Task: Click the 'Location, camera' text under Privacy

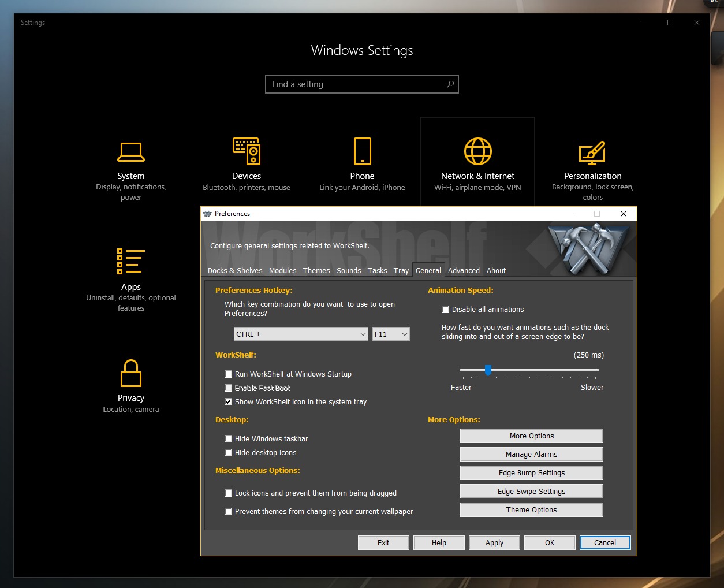Action: click(131, 410)
